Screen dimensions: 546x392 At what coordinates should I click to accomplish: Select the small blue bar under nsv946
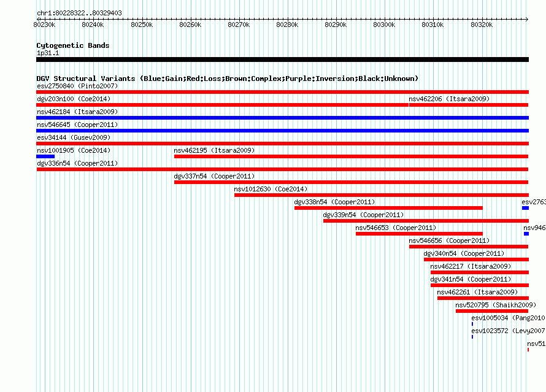(x=526, y=234)
